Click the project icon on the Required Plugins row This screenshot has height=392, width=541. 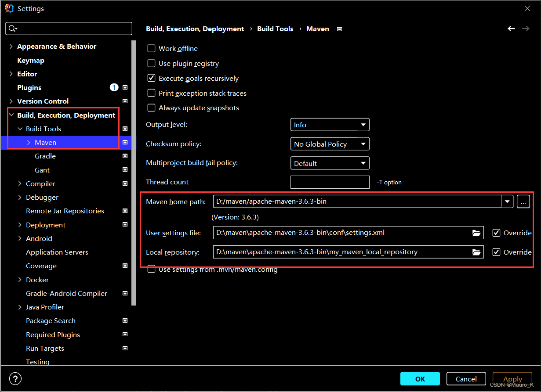tap(125, 335)
